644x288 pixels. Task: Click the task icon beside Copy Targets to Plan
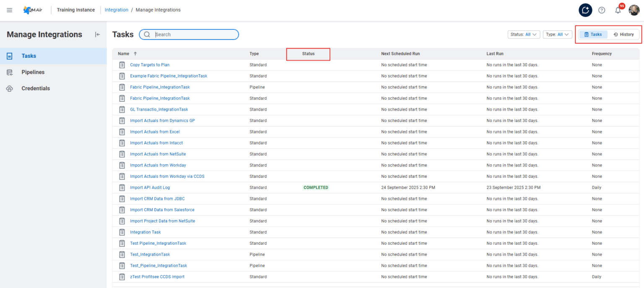coord(122,65)
